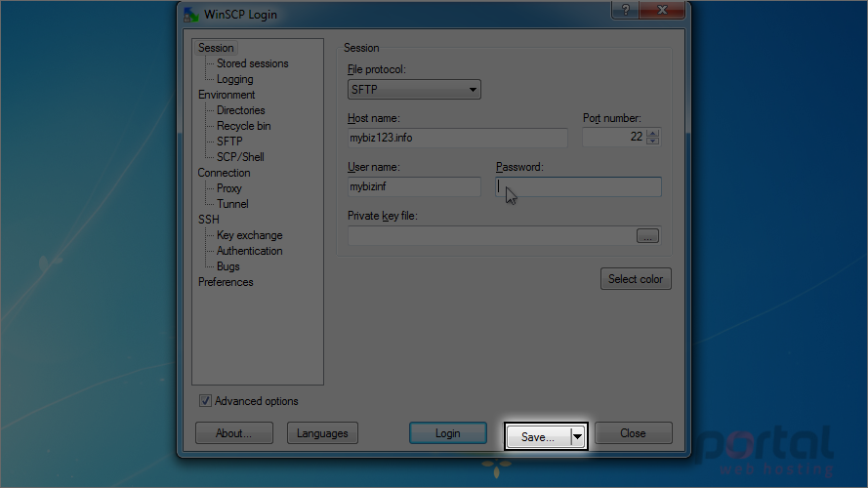The image size is (868, 488).
Task: Open SCP/Shell settings
Action: pyautogui.click(x=240, y=157)
